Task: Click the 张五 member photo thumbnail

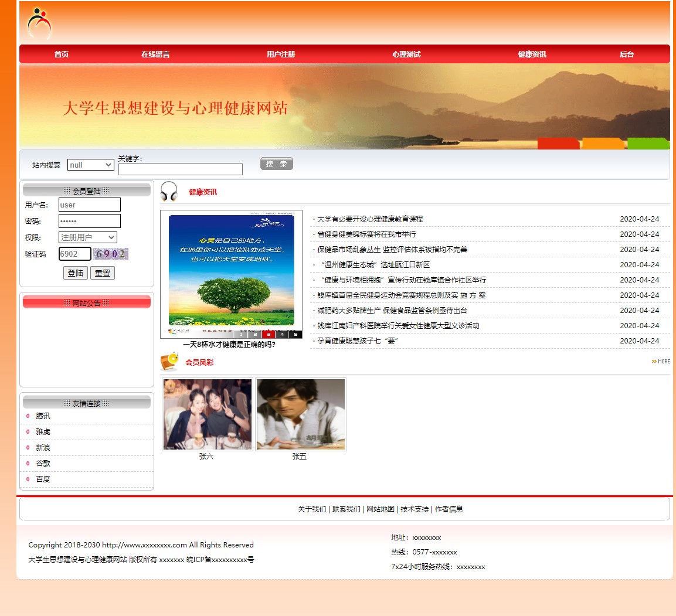Action: 300,414
